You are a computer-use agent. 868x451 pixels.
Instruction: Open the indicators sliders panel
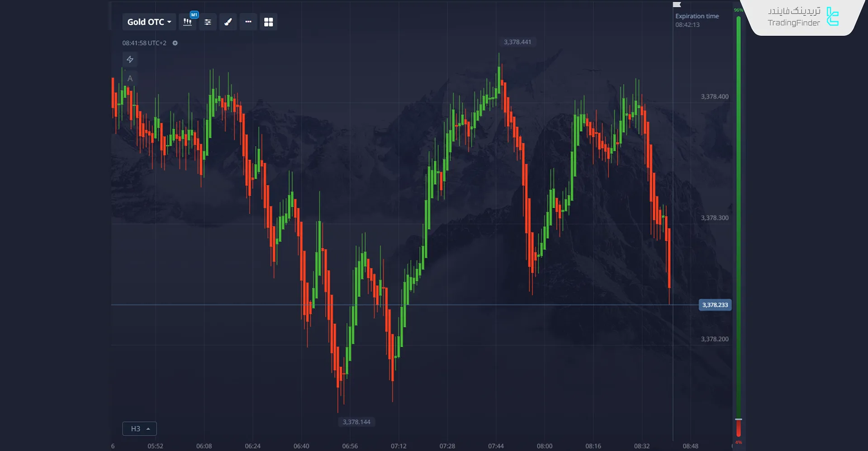pos(208,22)
